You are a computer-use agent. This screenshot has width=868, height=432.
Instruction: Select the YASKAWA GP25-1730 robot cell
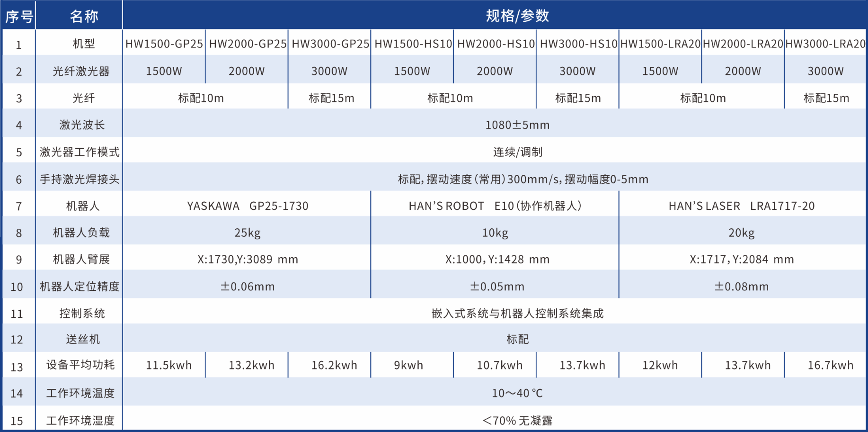(x=248, y=206)
